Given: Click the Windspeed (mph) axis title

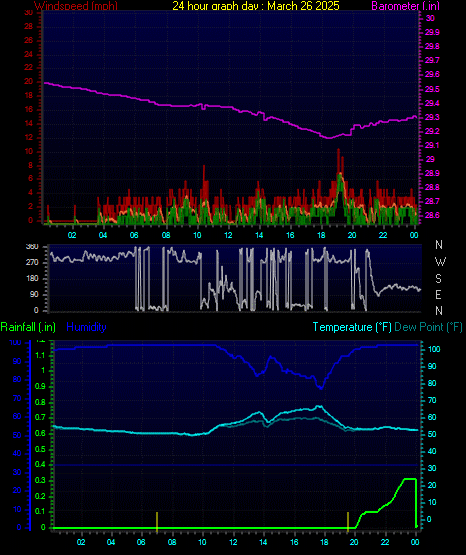Looking at the screenshot, I should (x=76, y=6).
